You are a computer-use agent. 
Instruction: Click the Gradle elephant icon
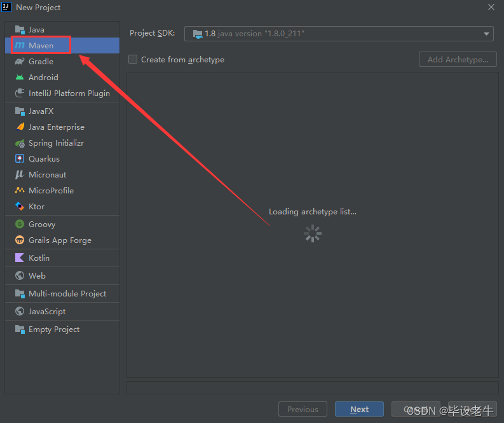(20, 62)
